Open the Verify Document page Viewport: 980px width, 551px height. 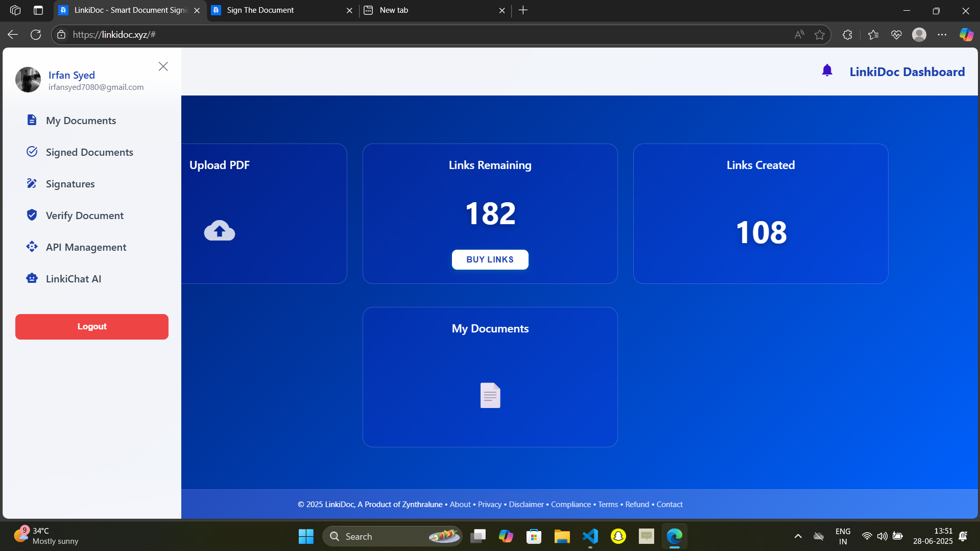coord(84,215)
